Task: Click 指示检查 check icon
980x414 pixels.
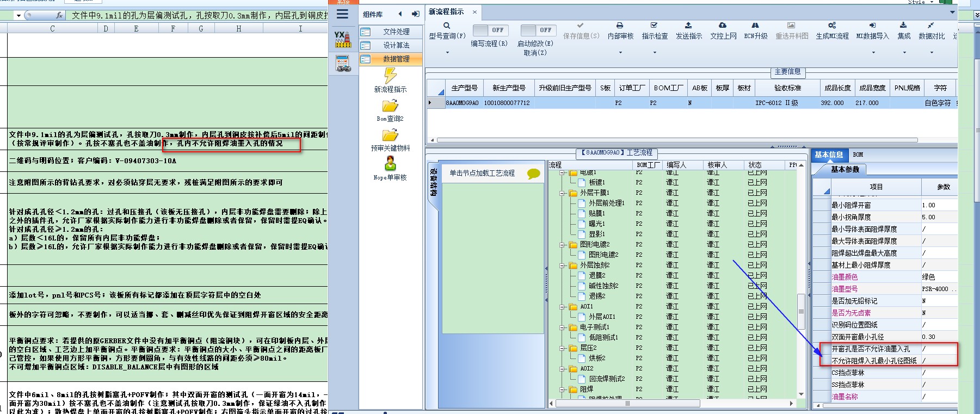Action: tap(654, 26)
